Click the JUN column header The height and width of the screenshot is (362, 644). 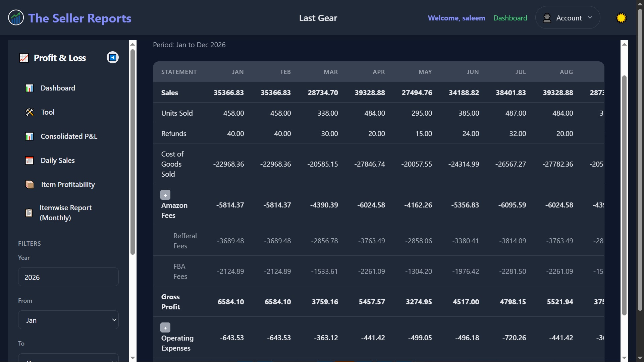473,72
